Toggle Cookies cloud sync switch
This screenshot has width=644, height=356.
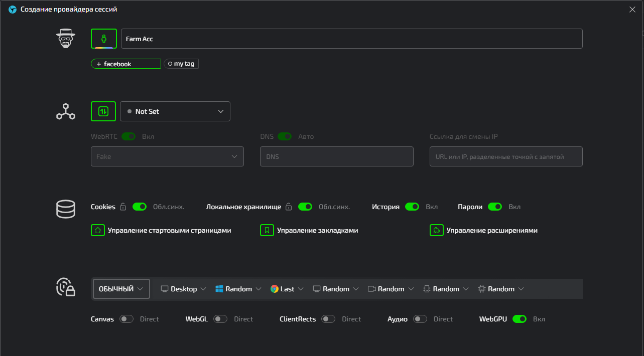tap(140, 207)
